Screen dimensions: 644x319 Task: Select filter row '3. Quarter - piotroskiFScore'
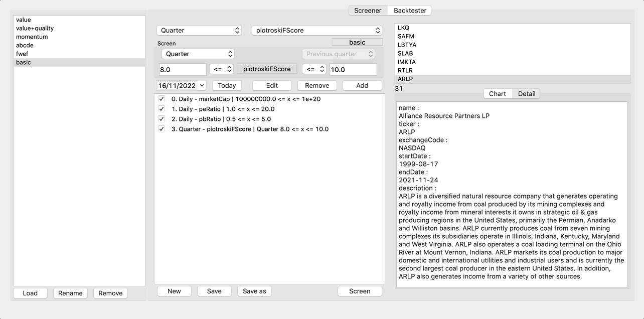(x=269, y=129)
